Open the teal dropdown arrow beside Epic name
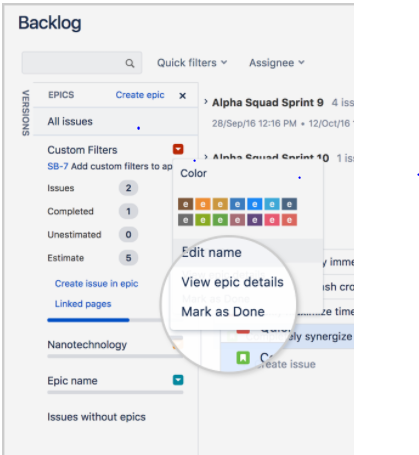The height and width of the screenshot is (455, 419). [178, 380]
